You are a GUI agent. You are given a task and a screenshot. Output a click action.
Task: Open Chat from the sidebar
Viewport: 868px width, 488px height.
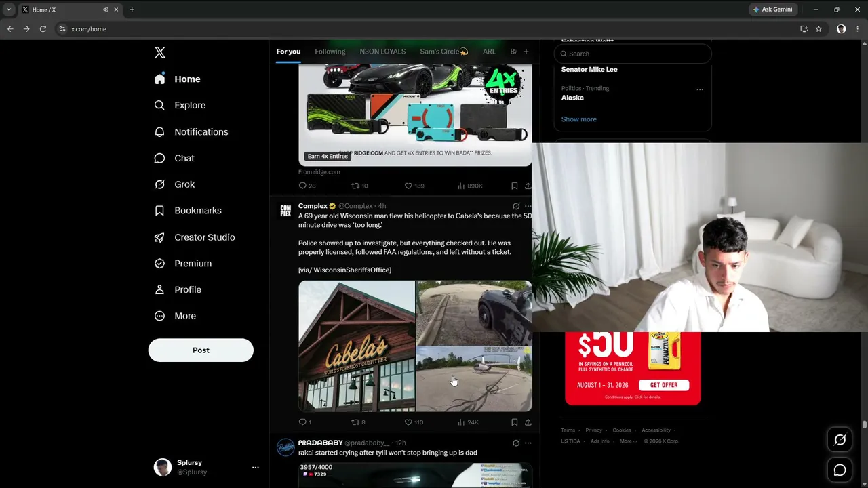(174, 158)
